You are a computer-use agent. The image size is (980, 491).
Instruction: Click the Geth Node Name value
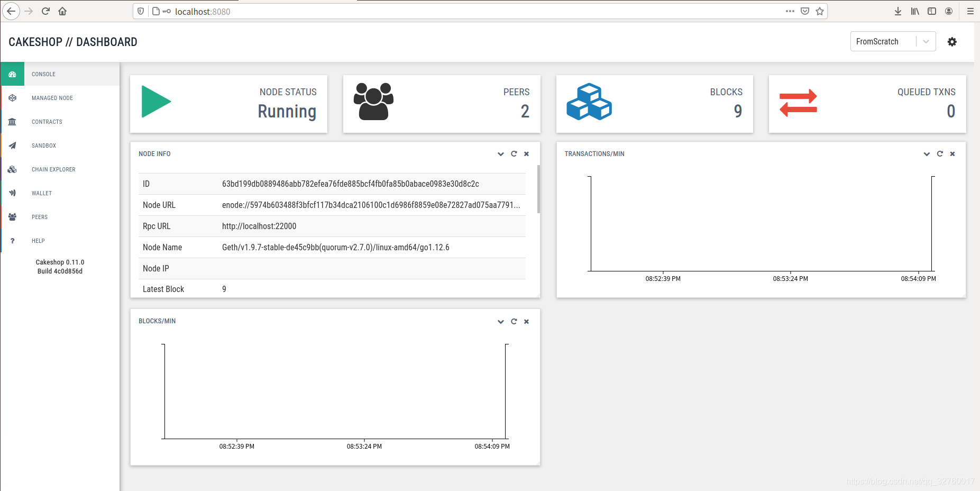pos(335,248)
